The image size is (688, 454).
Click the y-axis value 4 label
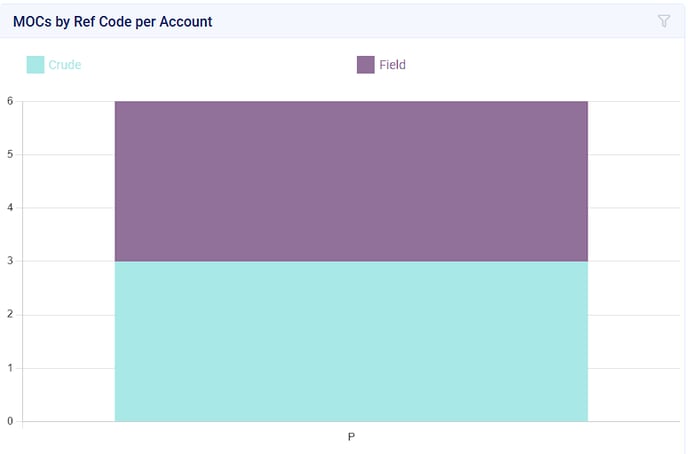pos(10,208)
